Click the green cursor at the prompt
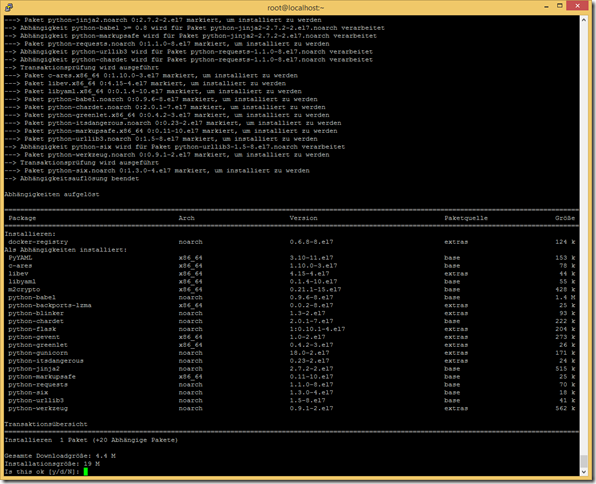Viewport: 596px width, 484px height. [86, 471]
